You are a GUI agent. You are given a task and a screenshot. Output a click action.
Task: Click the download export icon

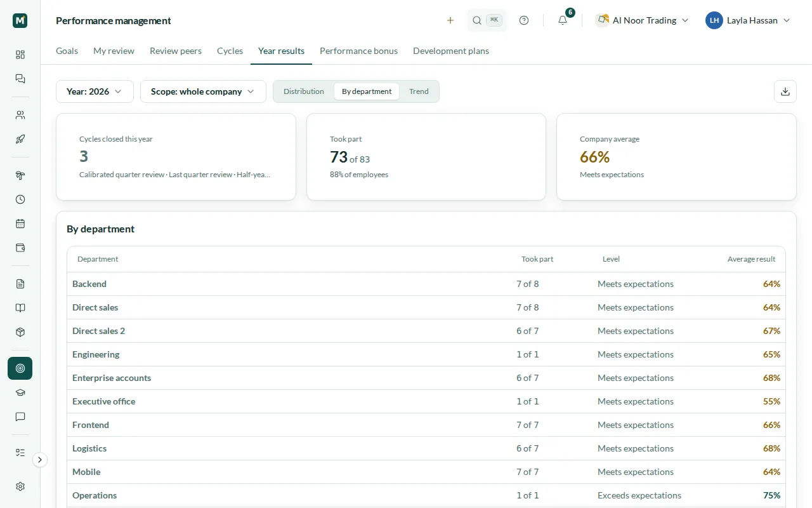(785, 91)
